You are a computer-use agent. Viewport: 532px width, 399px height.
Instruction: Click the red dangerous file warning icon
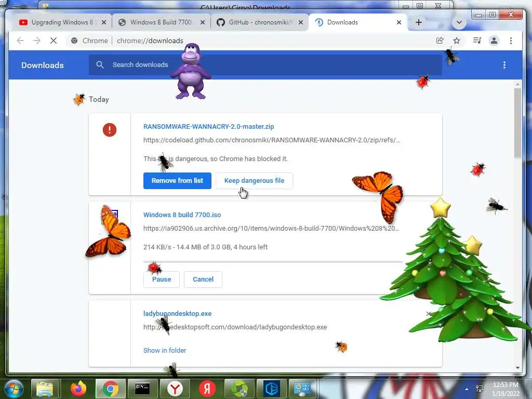point(110,129)
